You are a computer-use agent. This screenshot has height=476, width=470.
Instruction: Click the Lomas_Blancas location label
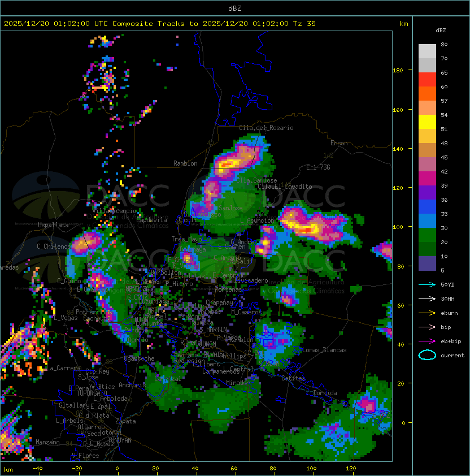point(324,350)
